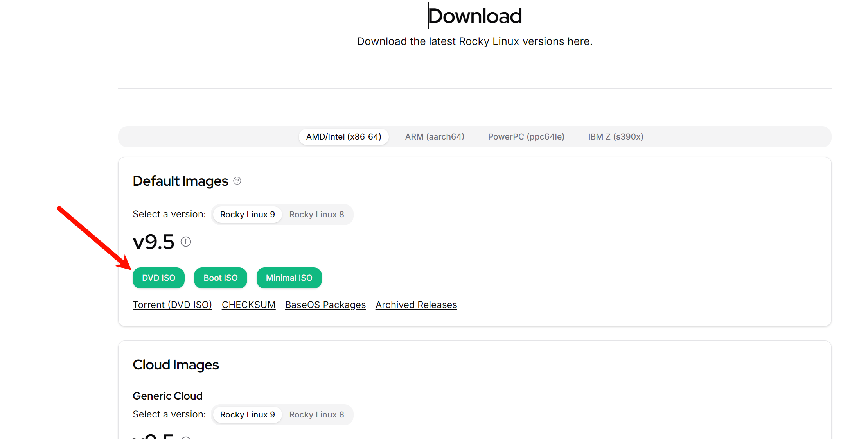Click the info icon beside v9.5
The image size is (868, 439).
[186, 242]
